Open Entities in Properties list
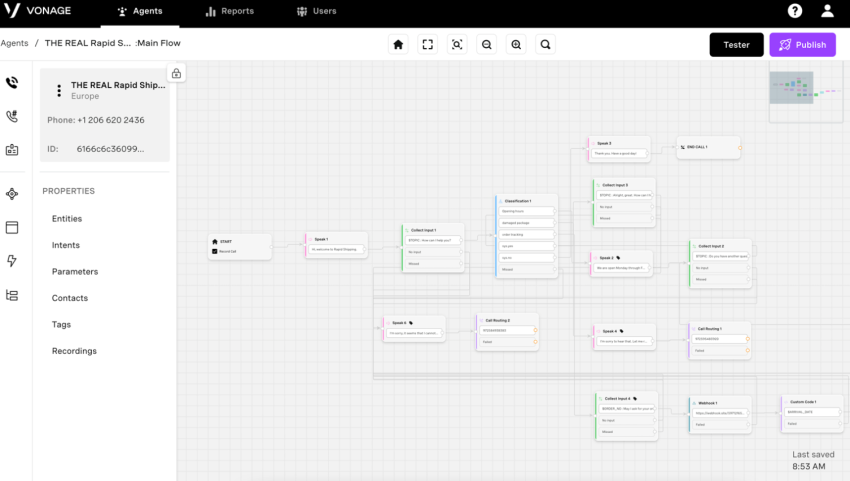850x481 pixels. [67, 219]
